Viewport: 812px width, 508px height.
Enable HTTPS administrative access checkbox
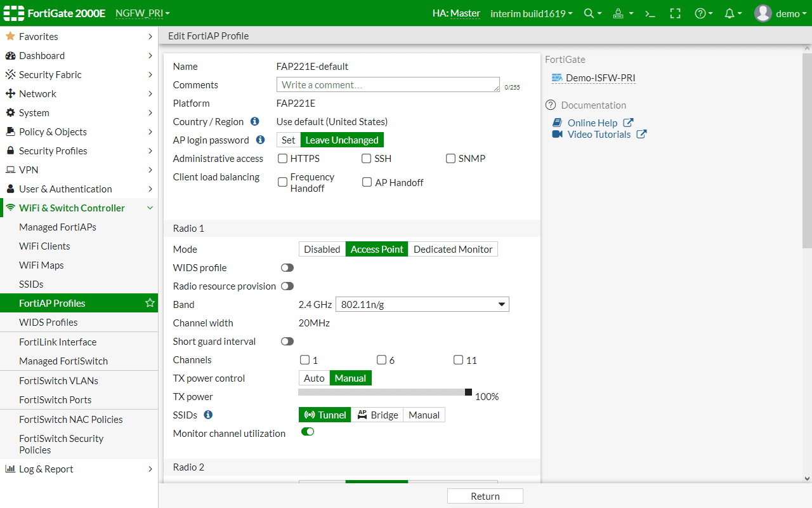(283, 158)
